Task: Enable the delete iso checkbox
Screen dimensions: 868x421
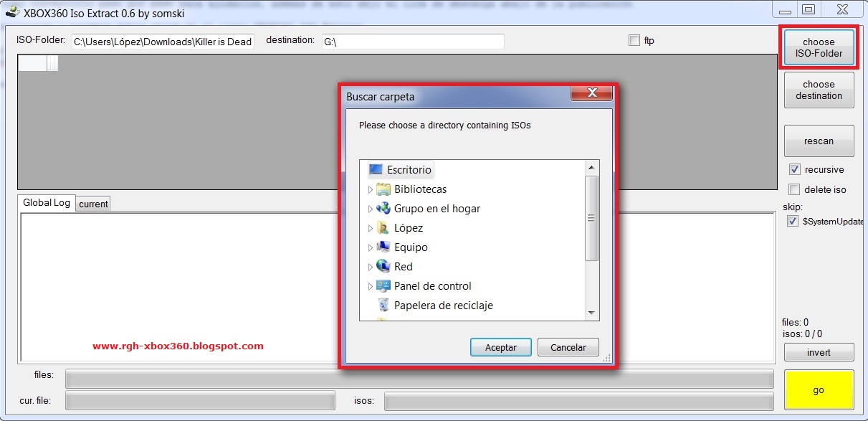Action: pos(794,190)
